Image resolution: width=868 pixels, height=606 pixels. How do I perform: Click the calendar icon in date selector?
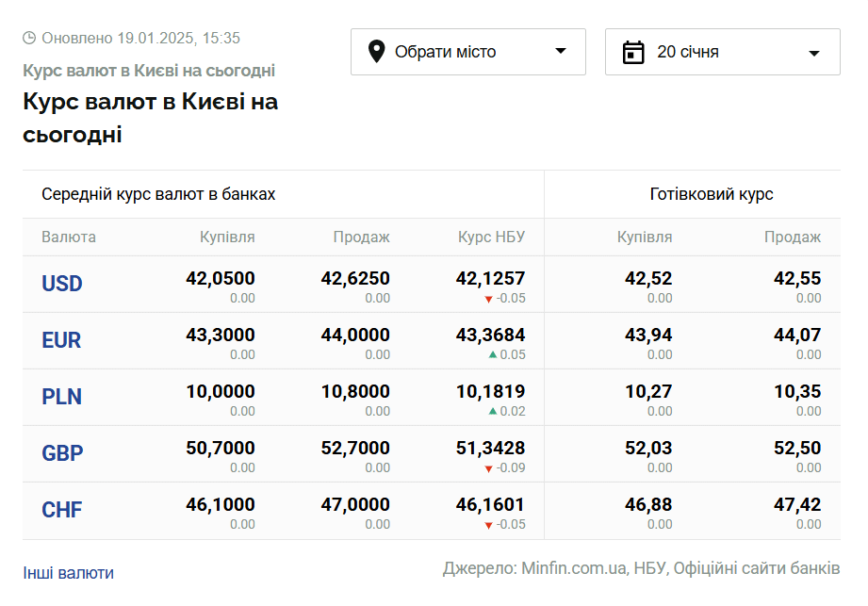tap(633, 52)
